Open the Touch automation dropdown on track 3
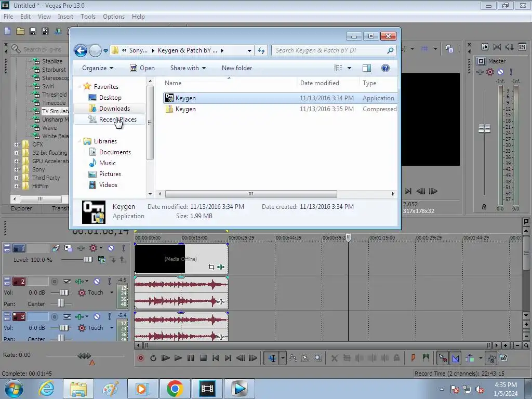The height and width of the screenshot is (399, 532). 112,328
